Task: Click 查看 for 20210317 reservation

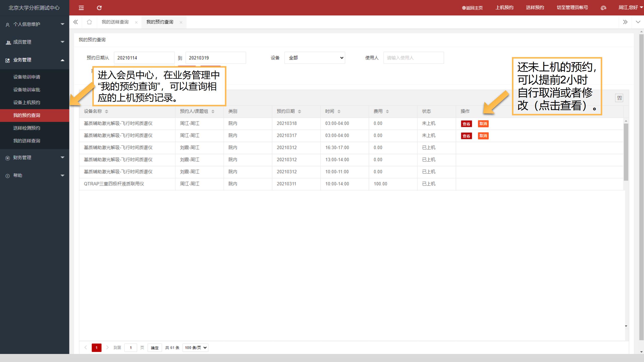Action: (466, 136)
